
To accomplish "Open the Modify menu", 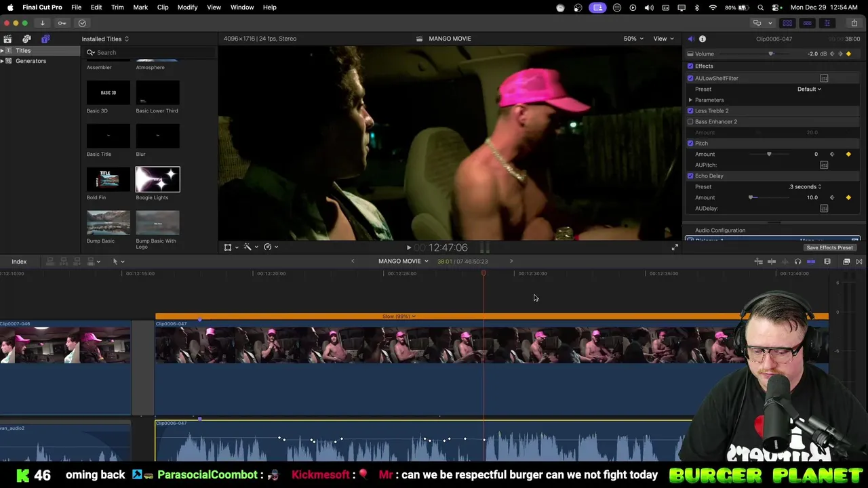I will click(x=187, y=7).
